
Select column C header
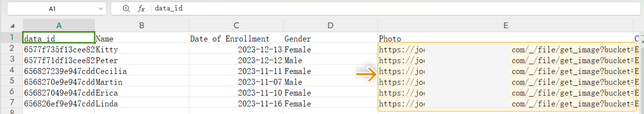tap(236, 25)
